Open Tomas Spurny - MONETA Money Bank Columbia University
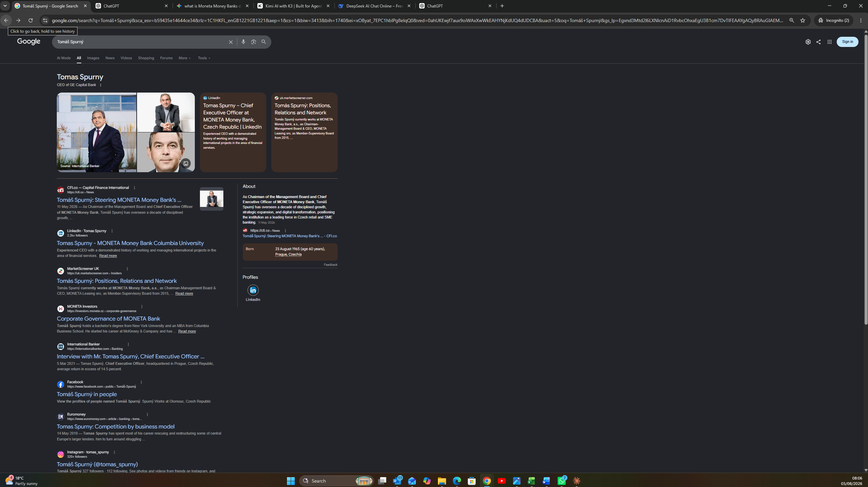This screenshot has width=868, height=487. [130, 243]
